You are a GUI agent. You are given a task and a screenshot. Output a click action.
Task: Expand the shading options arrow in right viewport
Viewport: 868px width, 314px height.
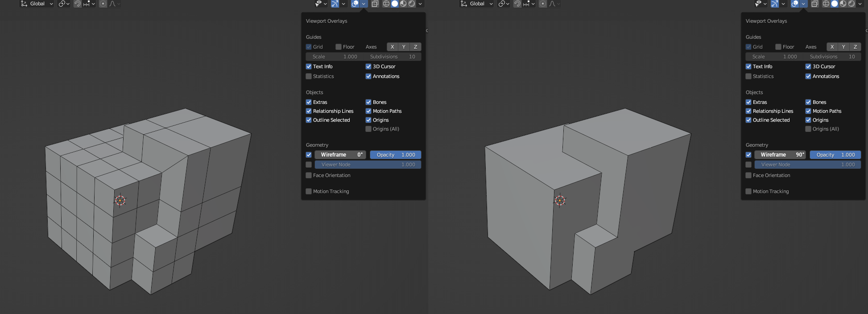(x=860, y=4)
